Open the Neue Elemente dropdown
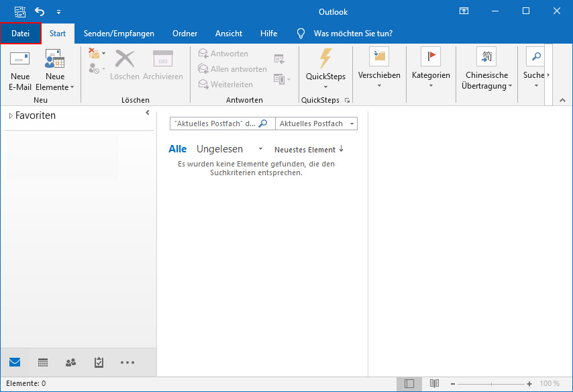This screenshot has height=392, width=573. click(x=55, y=70)
